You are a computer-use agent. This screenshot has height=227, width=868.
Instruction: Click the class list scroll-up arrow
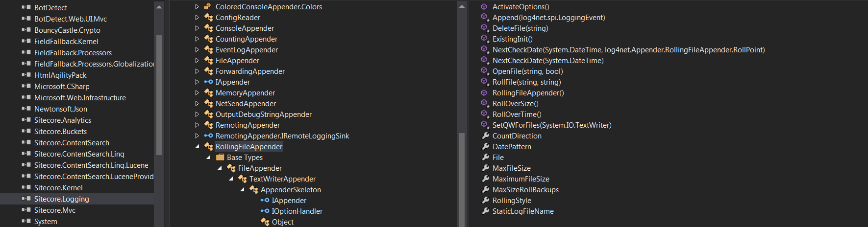click(x=462, y=7)
